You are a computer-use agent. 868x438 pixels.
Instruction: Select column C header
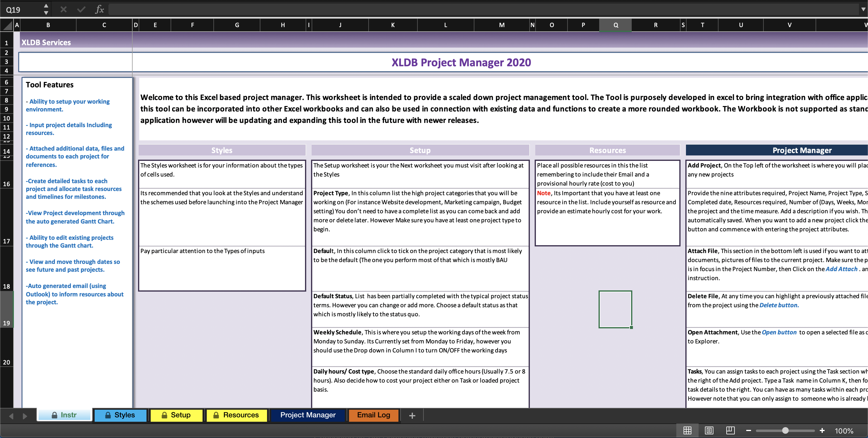pyautogui.click(x=104, y=25)
